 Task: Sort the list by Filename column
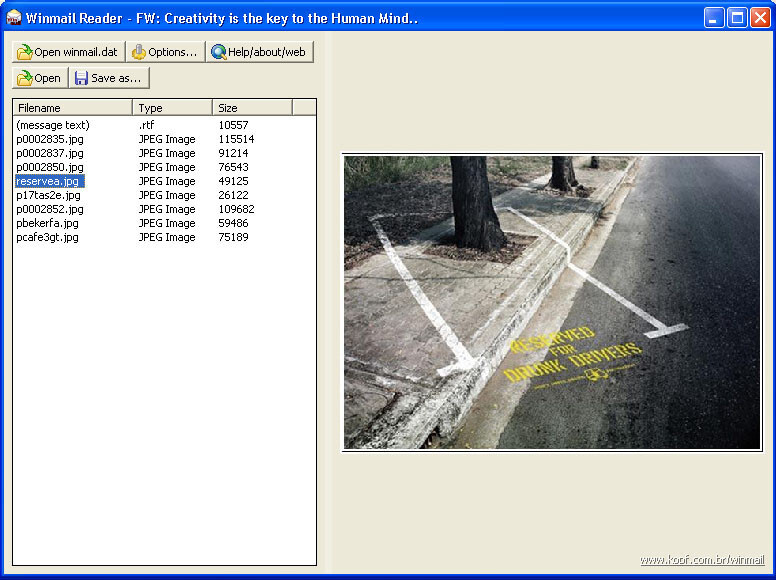click(72, 107)
